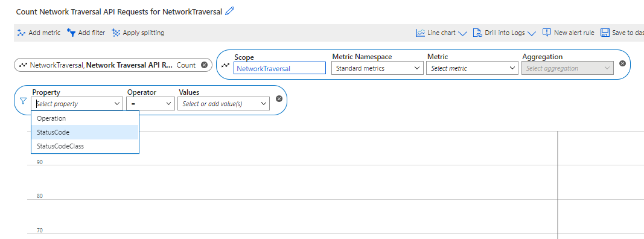644x239 pixels.
Task: Expand the Metric Namespace dropdown
Action: (x=377, y=68)
